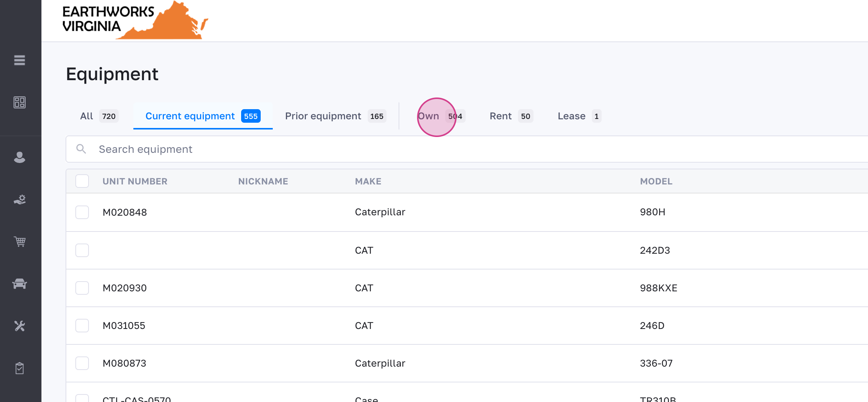The height and width of the screenshot is (402, 868).
Task: Switch to the All equipment tab
Action: pyautogui.click(x=99, y=116)
